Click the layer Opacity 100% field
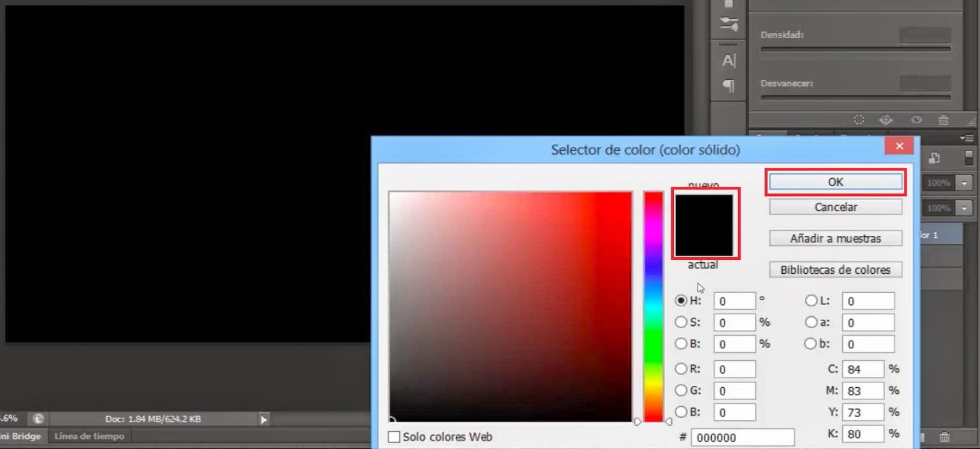980x449 pixels. tap(939, 183)
